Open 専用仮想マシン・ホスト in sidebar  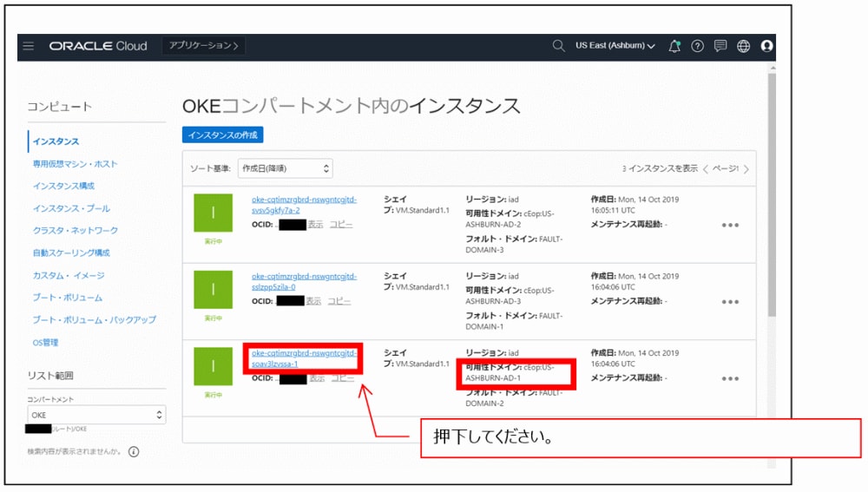(75, 164)
